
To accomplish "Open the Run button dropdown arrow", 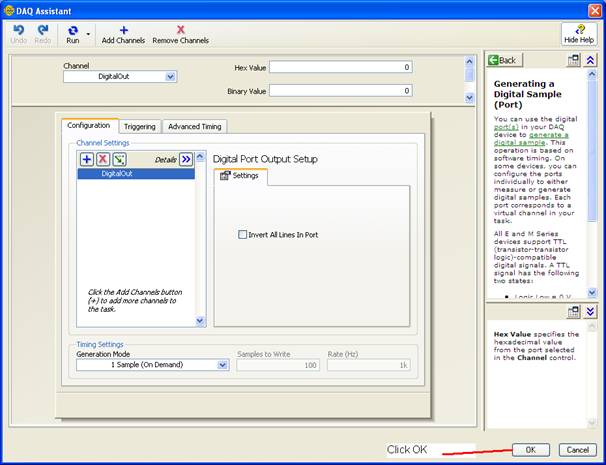I will pyautogui.click(x=89, y=34).
